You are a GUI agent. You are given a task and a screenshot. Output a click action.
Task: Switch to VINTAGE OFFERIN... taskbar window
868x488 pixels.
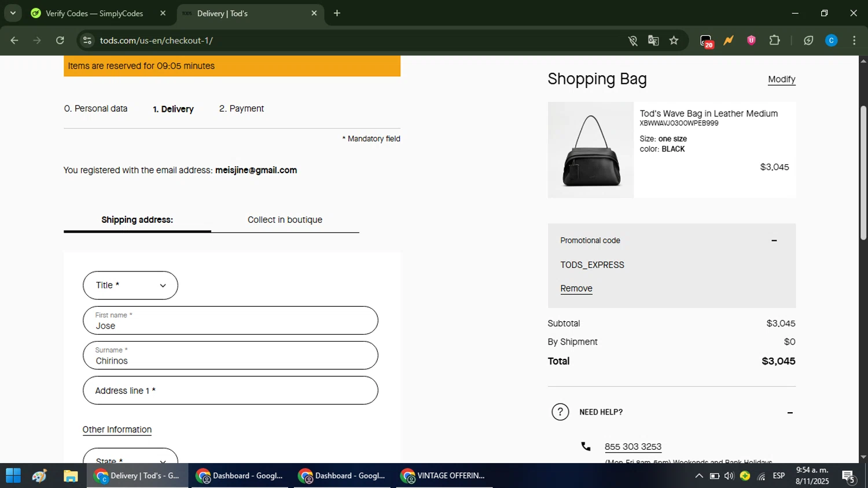point(444,476)
